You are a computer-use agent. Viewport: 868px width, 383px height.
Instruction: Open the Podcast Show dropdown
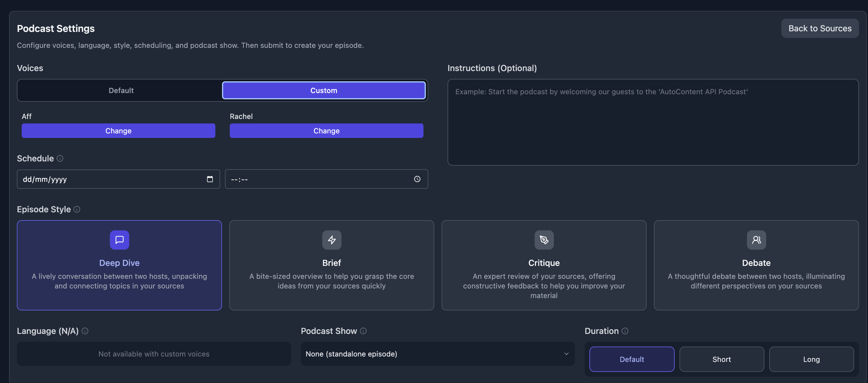[x=437, y=354]
